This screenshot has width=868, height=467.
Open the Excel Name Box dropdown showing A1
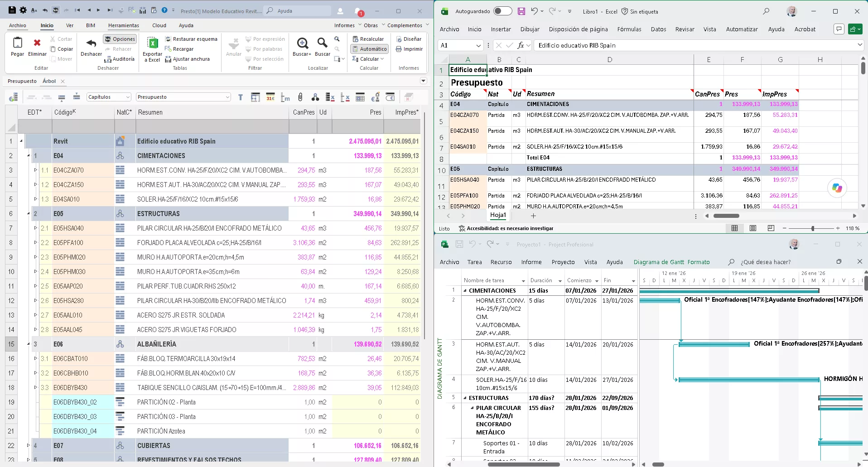pos(478,45)
